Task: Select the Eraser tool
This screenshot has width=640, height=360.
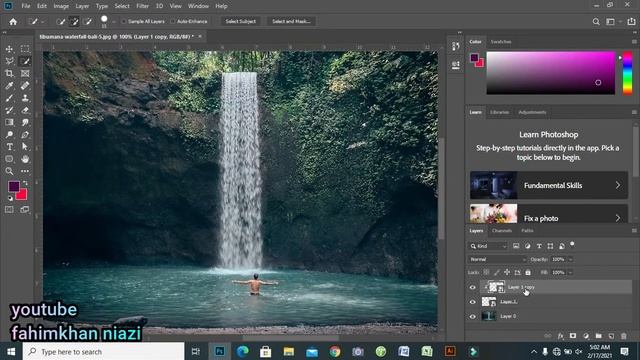Action: click(25, 110)
